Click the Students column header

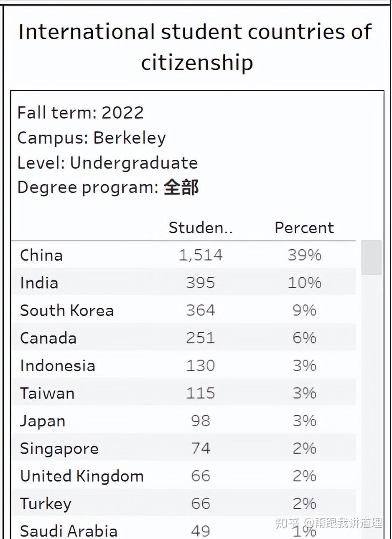point(201,228)
